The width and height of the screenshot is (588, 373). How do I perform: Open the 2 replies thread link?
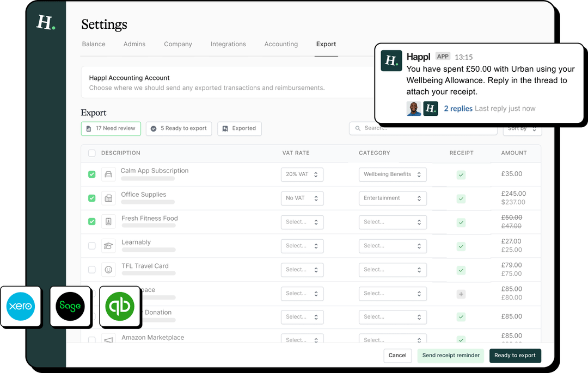point(458,109)
